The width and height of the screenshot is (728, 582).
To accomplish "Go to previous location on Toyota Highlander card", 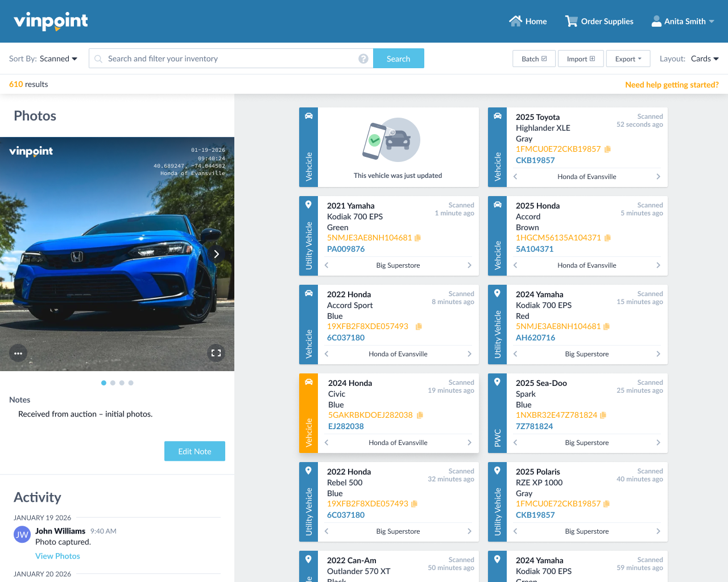I will point(515,177).
